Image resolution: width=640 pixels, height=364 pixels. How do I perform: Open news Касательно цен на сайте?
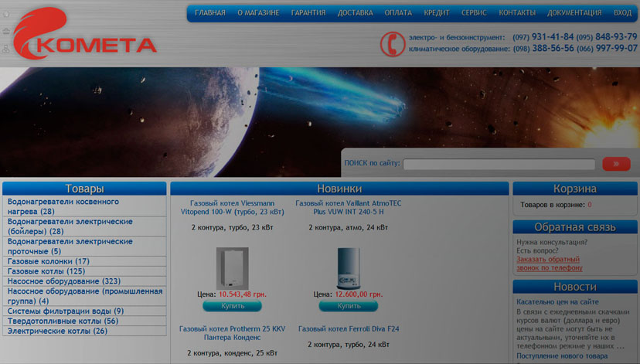pos(557,302)
